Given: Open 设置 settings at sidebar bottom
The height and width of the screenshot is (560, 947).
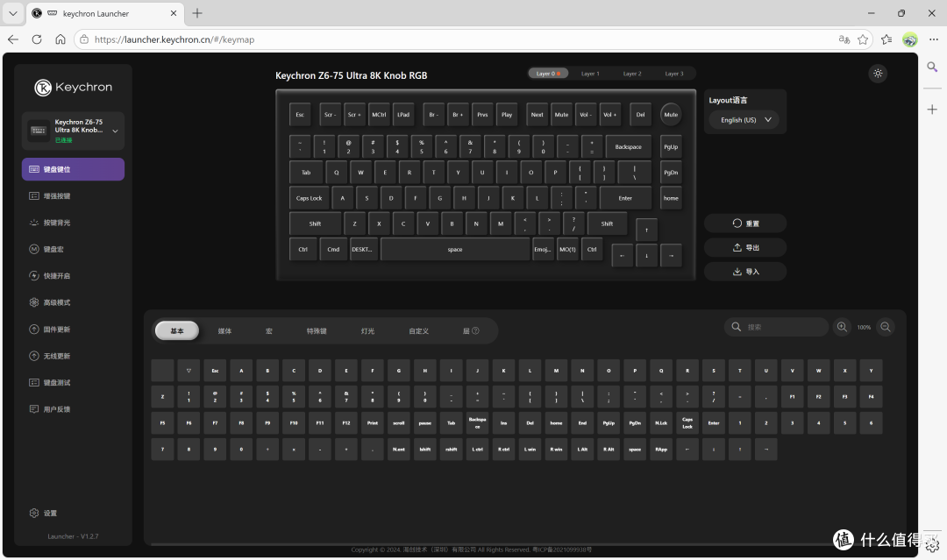Looking at the screenshot, I should point(44,513).
